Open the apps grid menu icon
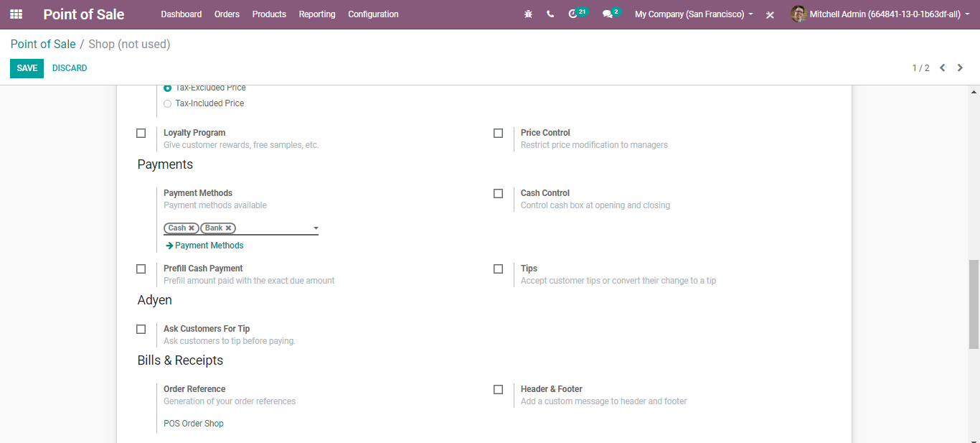Screen dimensions: 980x443 (16, 14)
